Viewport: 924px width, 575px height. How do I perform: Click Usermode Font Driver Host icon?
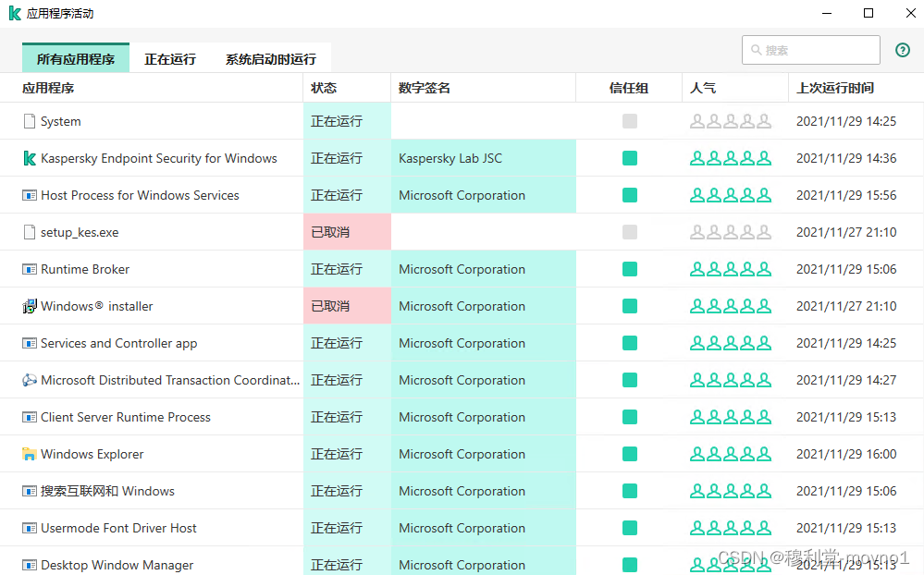tap(29, 528)
